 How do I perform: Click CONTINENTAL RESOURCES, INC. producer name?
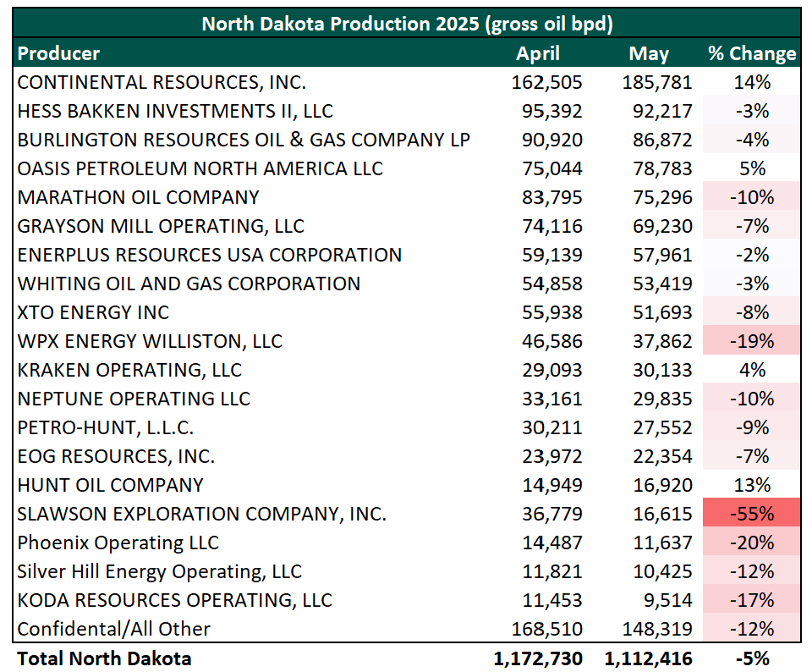click(162, 82)
